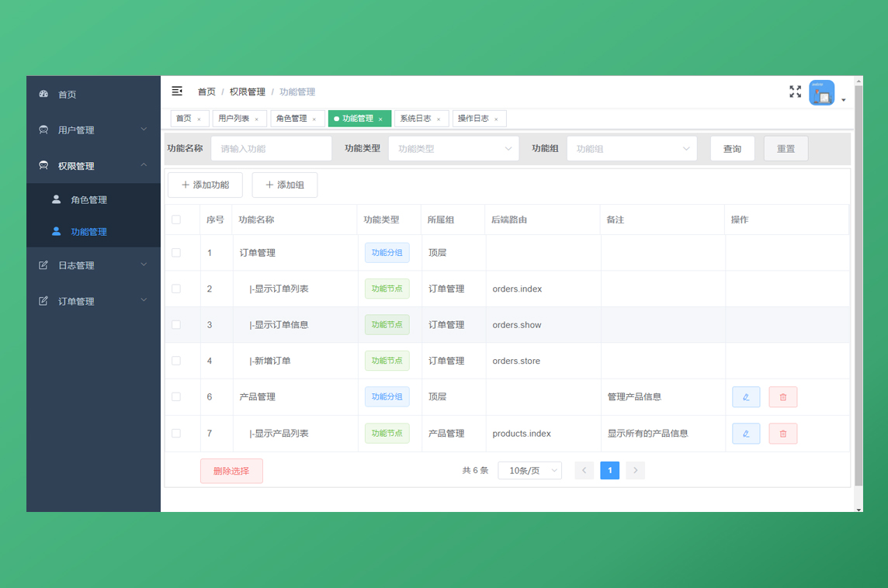Check the select-all checkbox in table header
The width and height of the screenshot is (888, 588).
177,220
